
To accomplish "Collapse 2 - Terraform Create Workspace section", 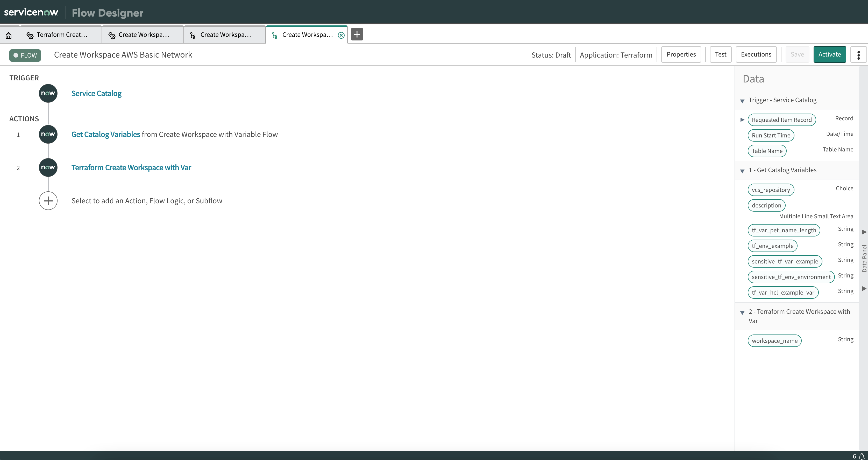I will [742, 313].
